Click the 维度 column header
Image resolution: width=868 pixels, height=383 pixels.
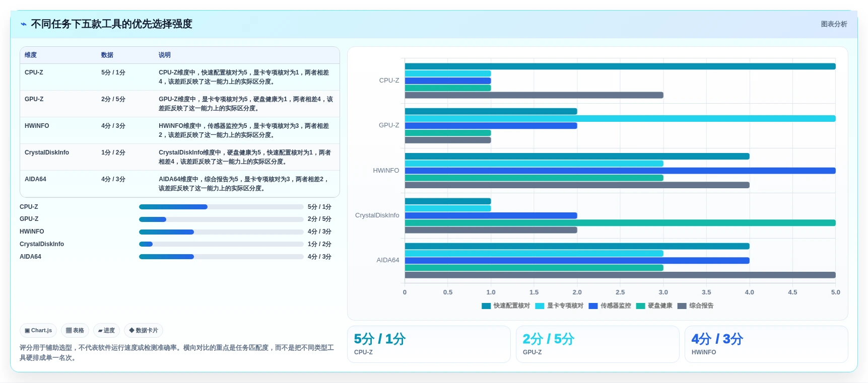[31, 55]
